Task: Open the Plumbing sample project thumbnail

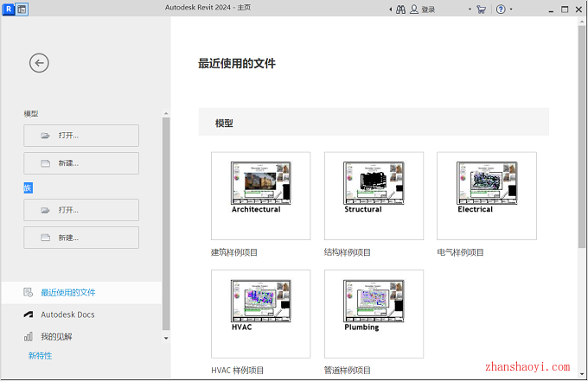Action: pos(374,314)
